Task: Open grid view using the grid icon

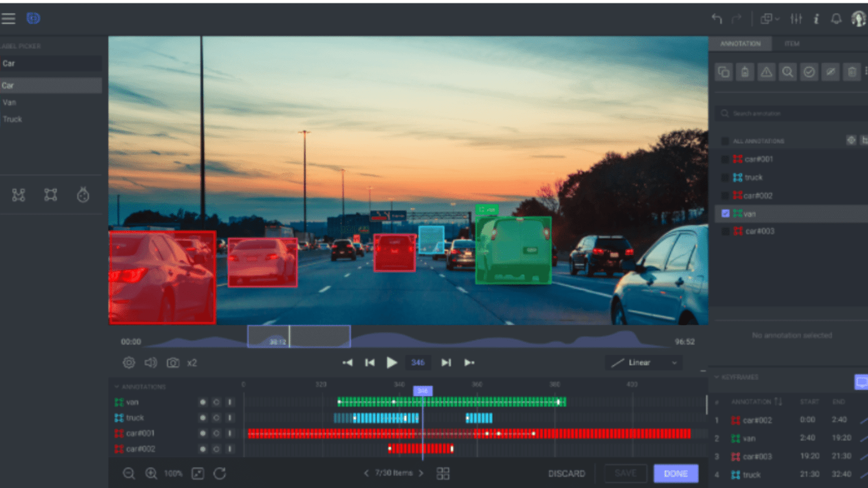Action: [443, 473]
